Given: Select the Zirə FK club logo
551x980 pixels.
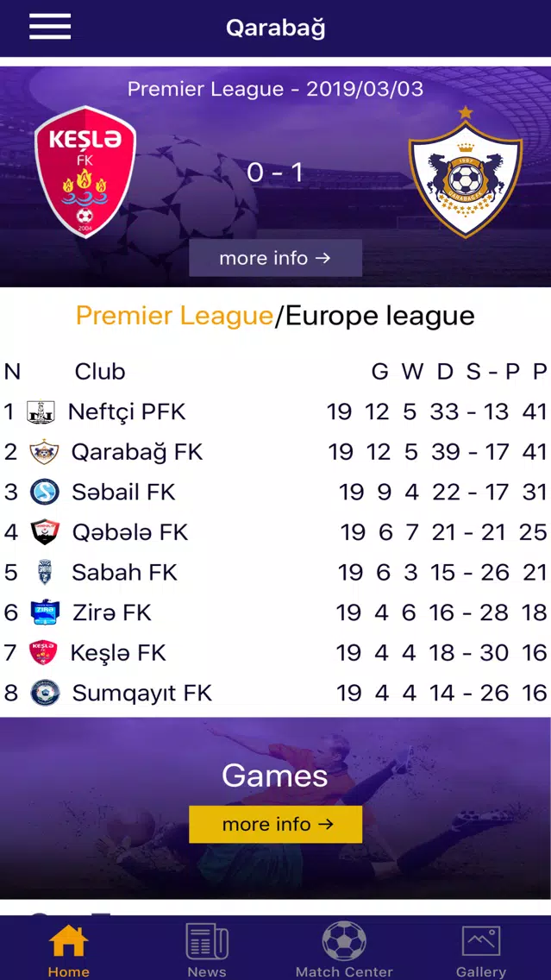Looking at the screenshot, I should click(x=45, y=612).
